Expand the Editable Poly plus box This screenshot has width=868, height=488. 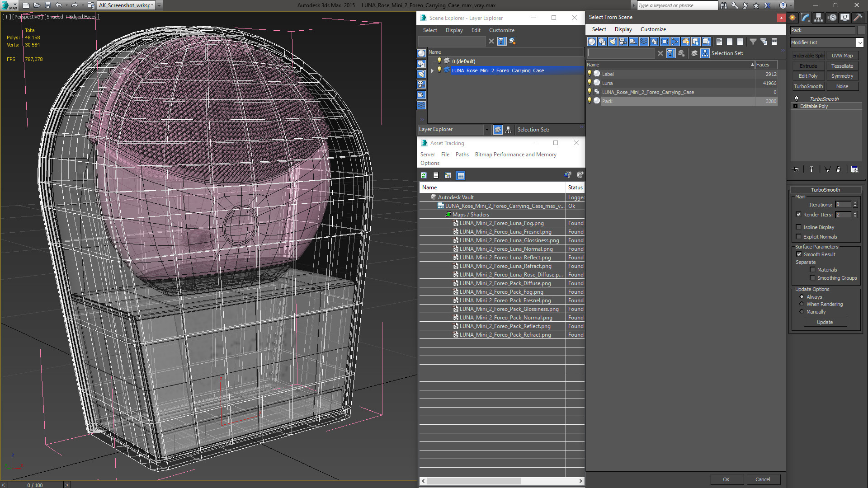click(x=796, y=106)
